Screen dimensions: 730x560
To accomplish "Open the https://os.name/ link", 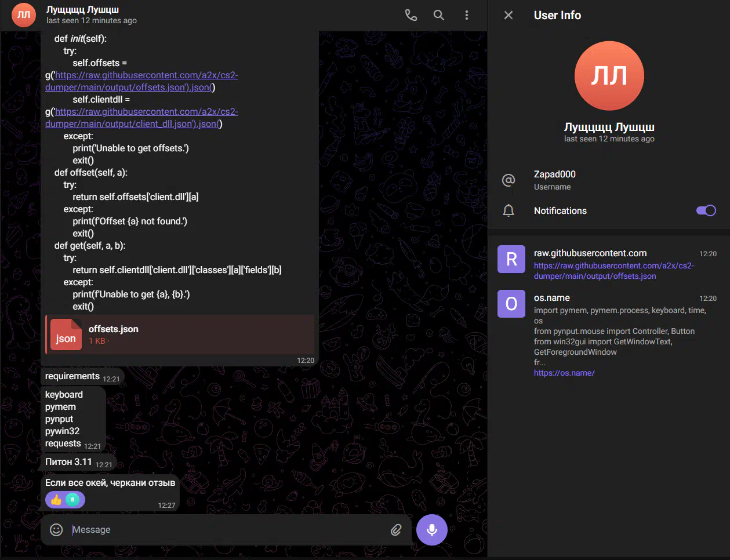I will 564,373.
